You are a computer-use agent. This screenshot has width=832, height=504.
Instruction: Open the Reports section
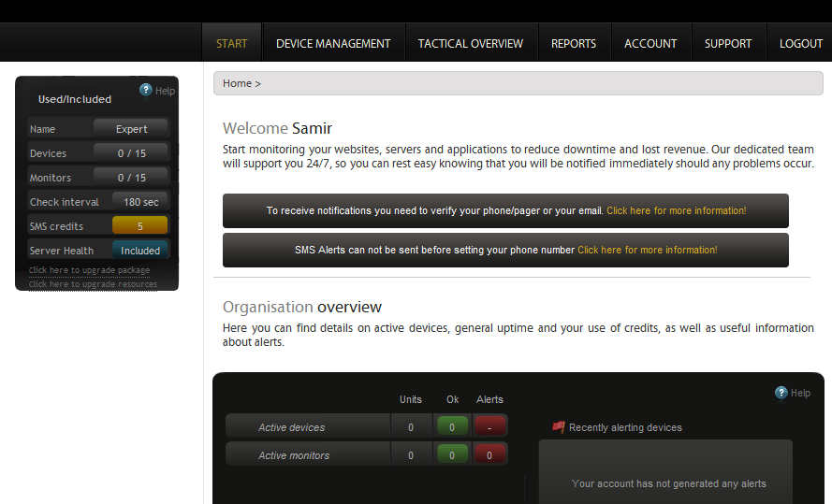coord(574,44)
